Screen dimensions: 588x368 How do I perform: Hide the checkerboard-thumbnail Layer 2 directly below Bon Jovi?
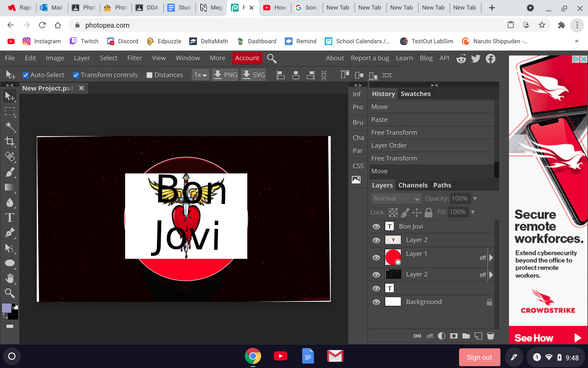376,240
